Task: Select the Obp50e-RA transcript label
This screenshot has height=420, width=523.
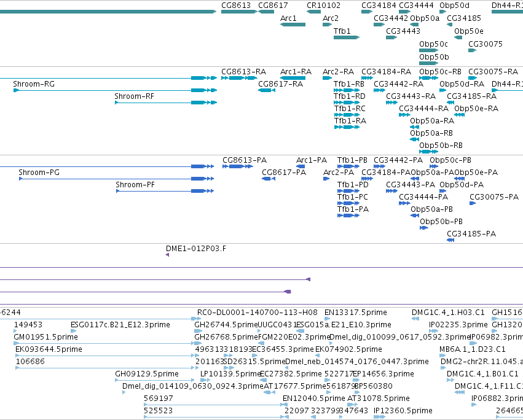Action: click(x=476, y=109)
